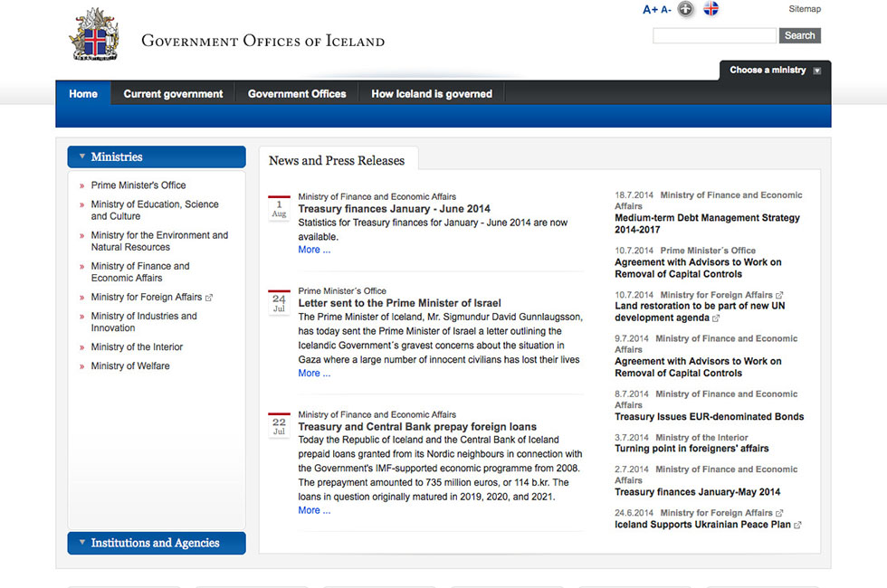
Task: Click 24.6.2014 Ministry for Foreign Affairs label
Action: click(x=693, y=513)
